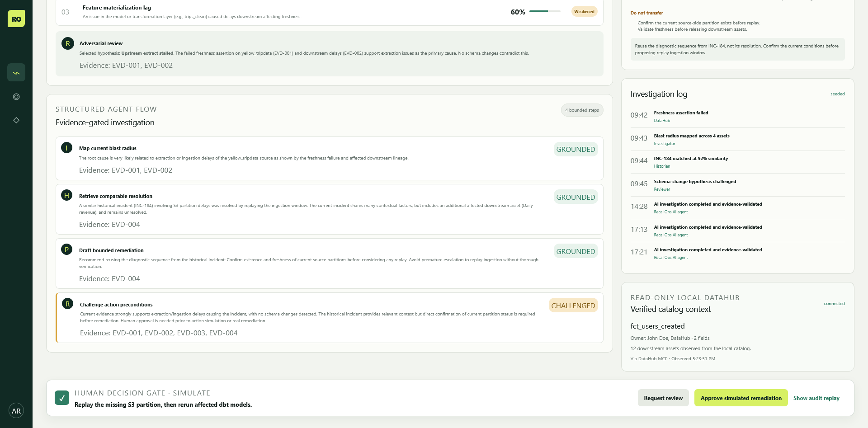
Task: Click the 12 downstream assets observed text
Action: [x=690, y=349]
